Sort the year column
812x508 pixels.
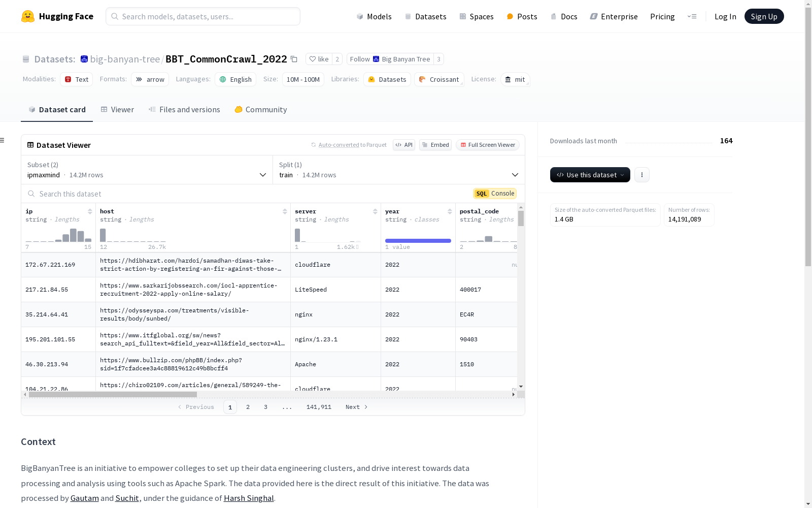click(450, 211)
